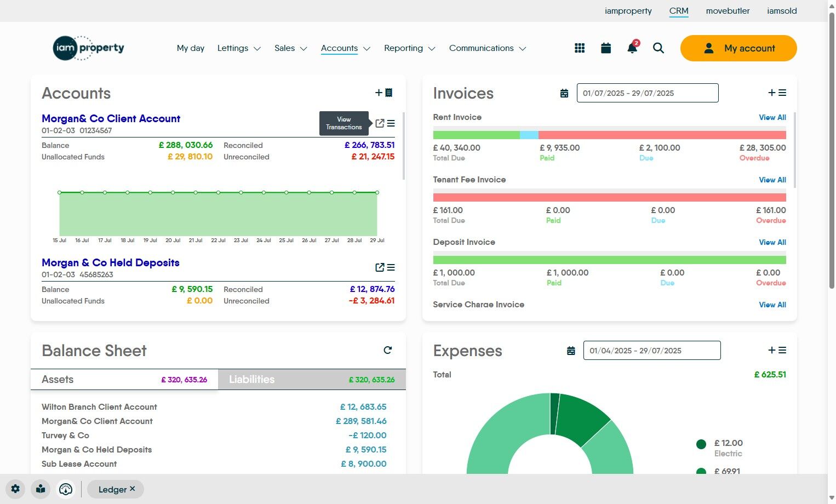Switch to the Liabilities tab
This screenshot has width=836, height=504.
tap(312, 379)
